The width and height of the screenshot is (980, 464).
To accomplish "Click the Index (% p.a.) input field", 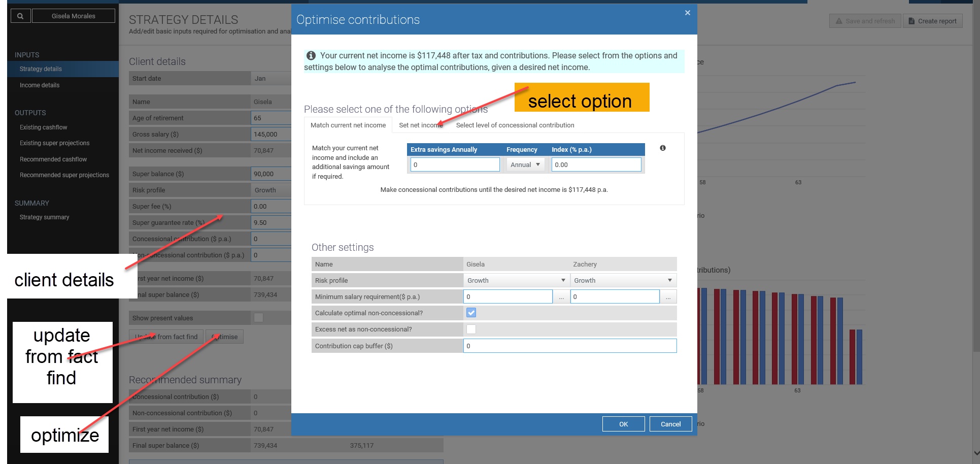I will [x=596, y=164].
